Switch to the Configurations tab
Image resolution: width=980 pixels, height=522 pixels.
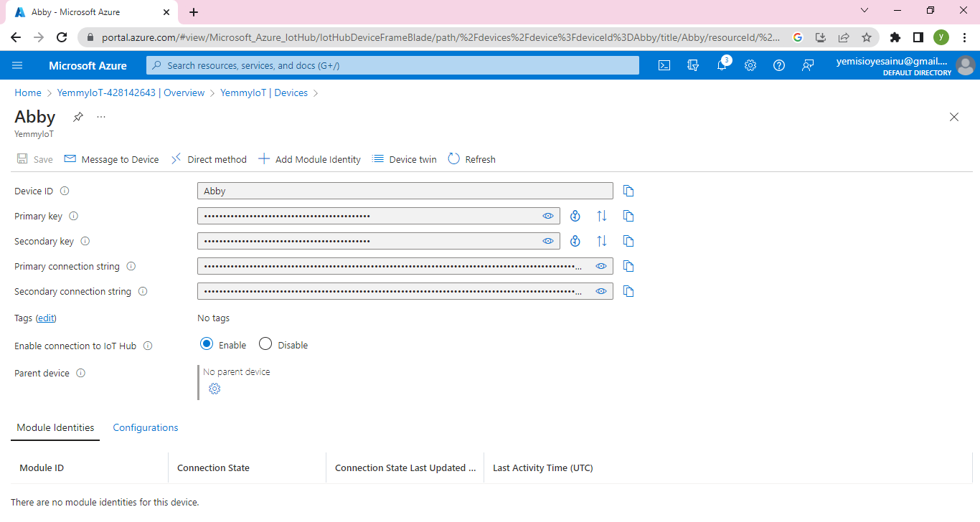(146, 427)
